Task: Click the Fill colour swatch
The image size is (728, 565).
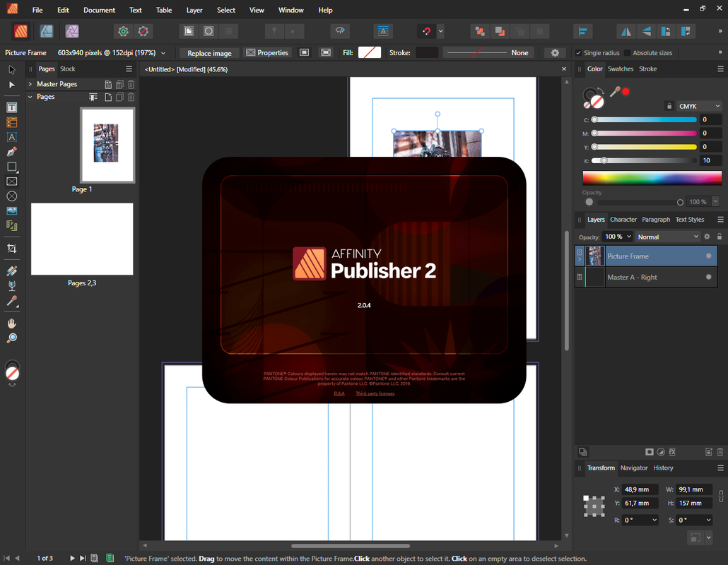Action: (370, 52)
